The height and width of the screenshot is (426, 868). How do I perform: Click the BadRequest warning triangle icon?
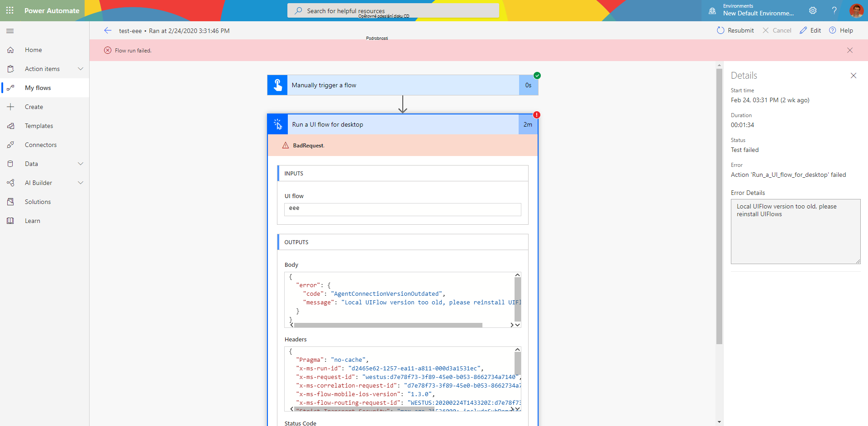point(286,145)
